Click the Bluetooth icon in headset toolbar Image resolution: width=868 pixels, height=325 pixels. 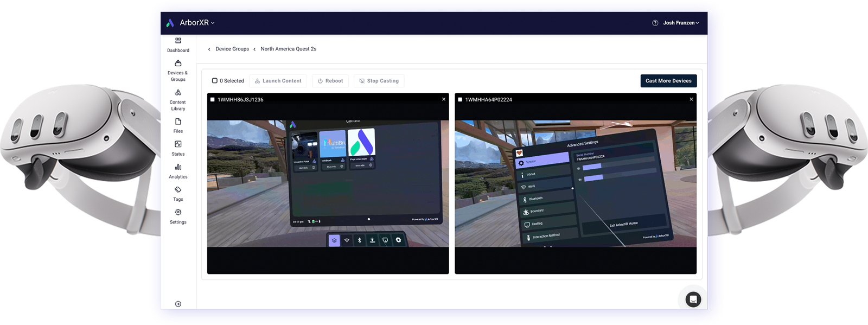(360, 240)
